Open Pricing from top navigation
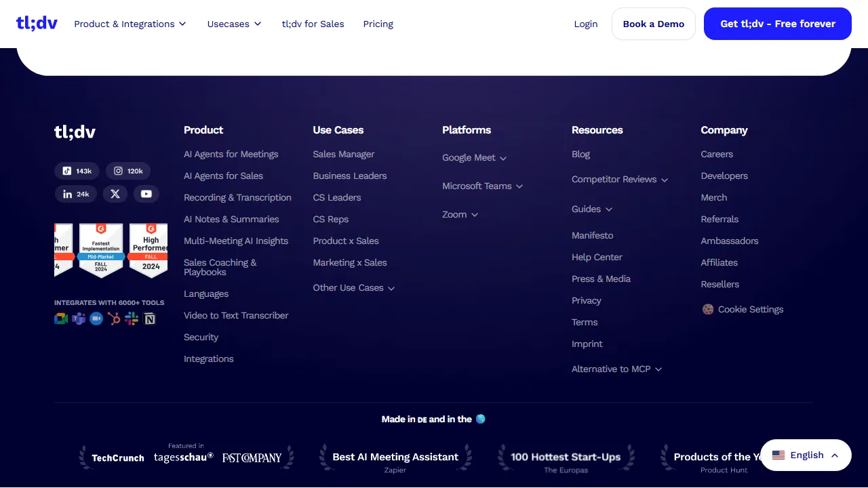868x488 pixels. [378, 24]
